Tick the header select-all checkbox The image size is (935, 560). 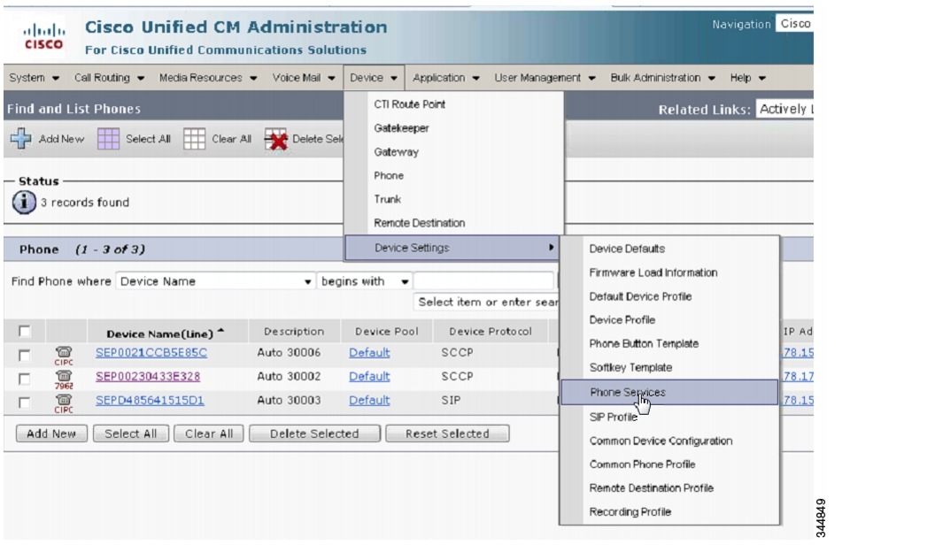24,331
